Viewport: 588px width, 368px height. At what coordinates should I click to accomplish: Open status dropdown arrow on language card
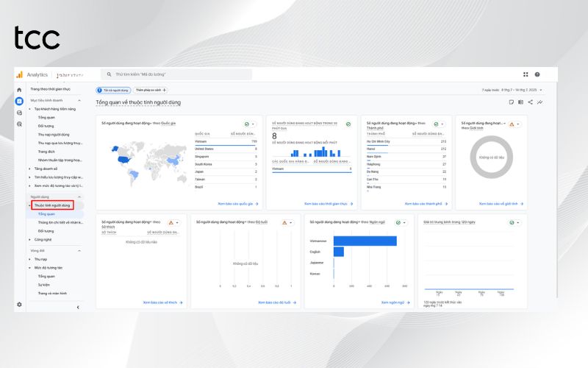pyautogui.click(x=405, y=223)
